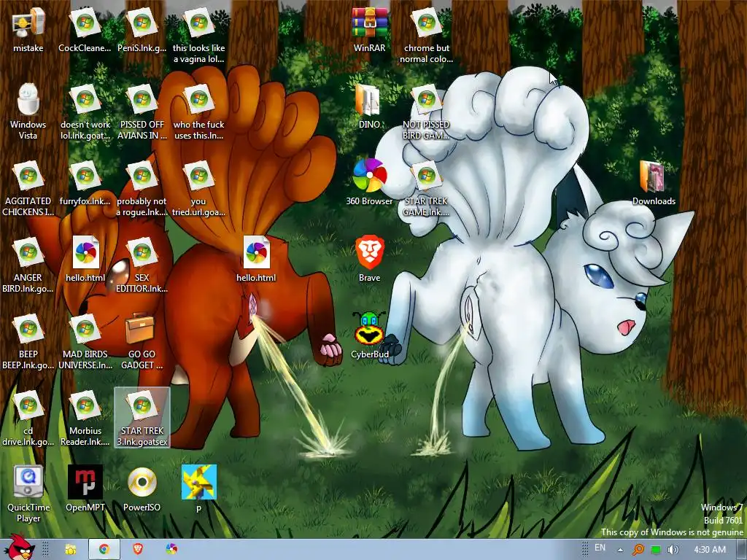
Task: Select the Morbius Reader.lnk shortcut
Action: pyautogui.click(x=85, y=418)
